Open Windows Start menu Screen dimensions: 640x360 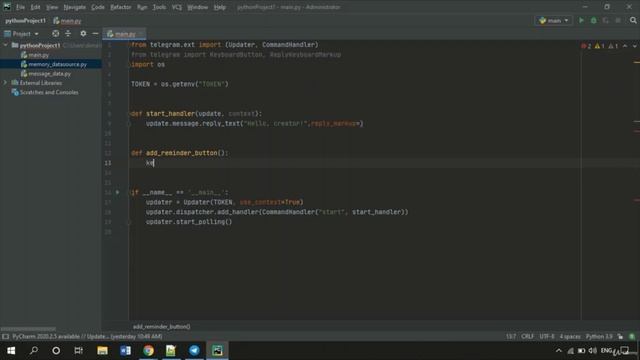(x=11, y=351)
